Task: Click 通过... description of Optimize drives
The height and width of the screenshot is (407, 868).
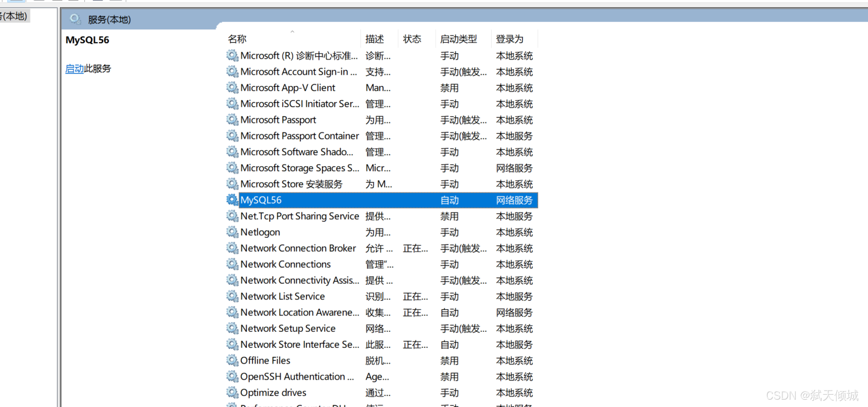Action: [x=378, y=393]
